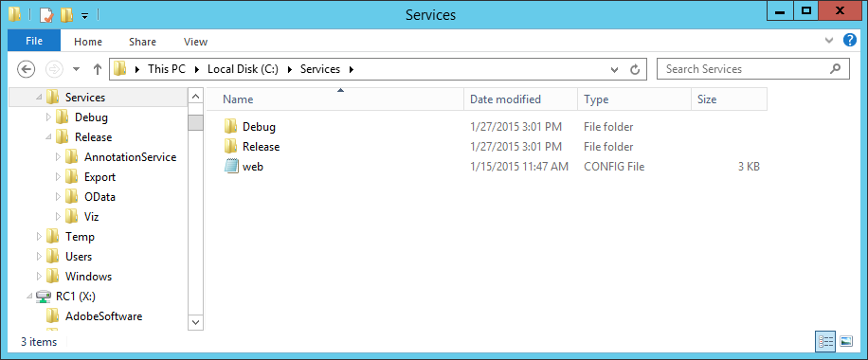868x360 pixels.
Task: Go up one level with Up arrow
Action: tap(98, 69)
